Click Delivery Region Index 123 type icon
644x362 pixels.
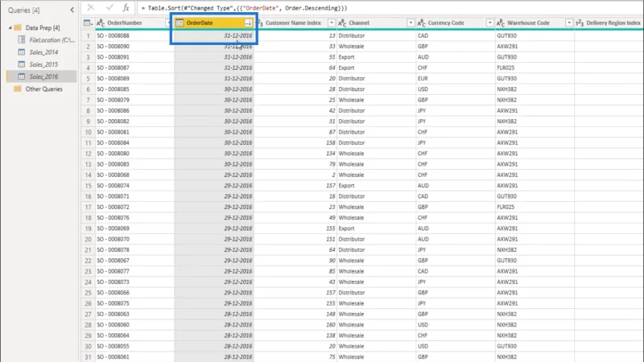(x=580, y=23)
